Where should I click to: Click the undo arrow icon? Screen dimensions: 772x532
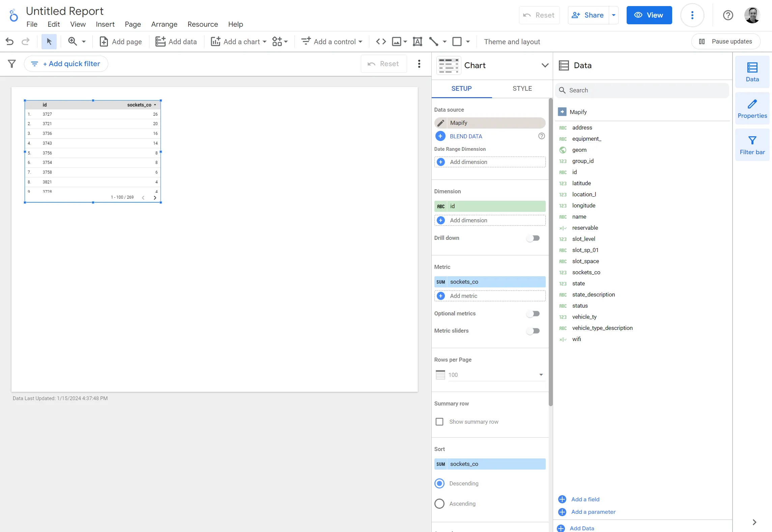click(10, 42)
